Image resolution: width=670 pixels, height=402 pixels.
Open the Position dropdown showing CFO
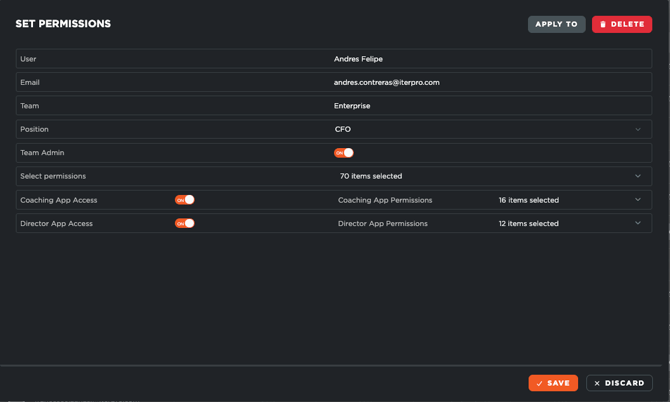tap(490, 129)
